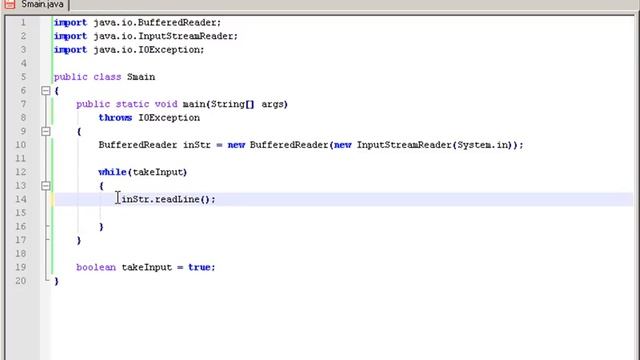Click the file icon on Smain.java tab
Screen dimensions: 640x360
pyautogui.click(x=10, y=4)
